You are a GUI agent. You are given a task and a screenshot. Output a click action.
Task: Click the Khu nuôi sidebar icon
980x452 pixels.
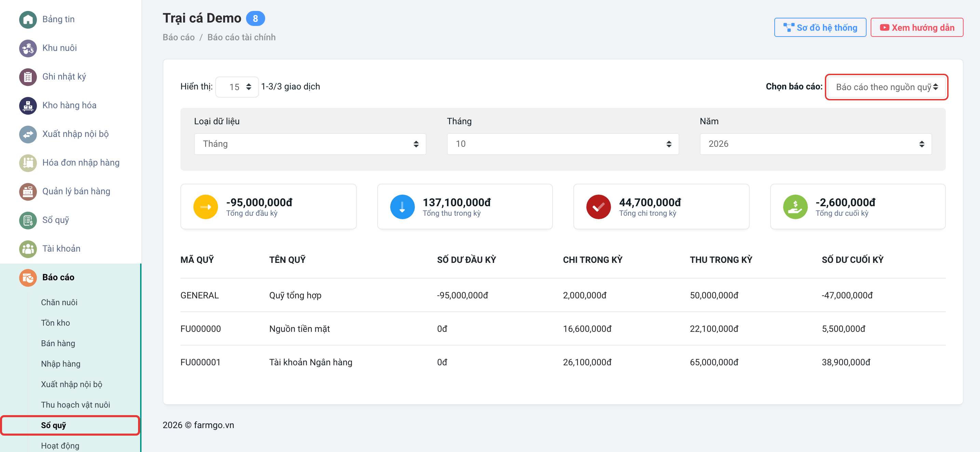click(x=28, y=48)
